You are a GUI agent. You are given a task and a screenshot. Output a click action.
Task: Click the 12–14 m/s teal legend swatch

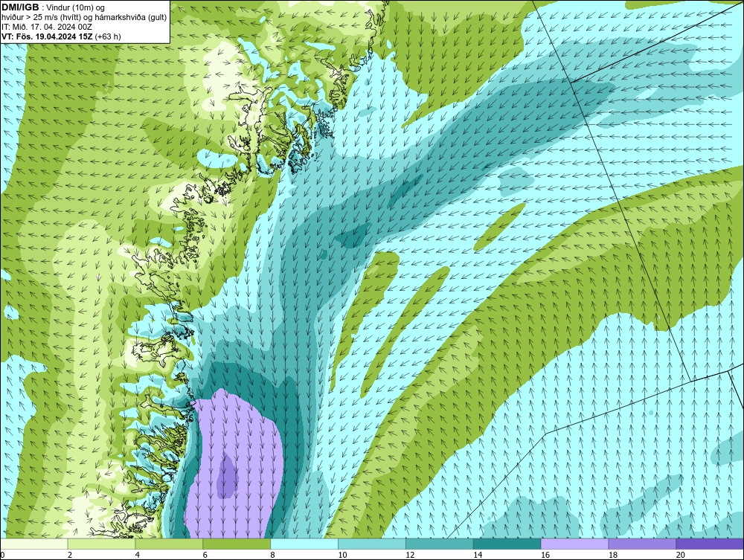pos(440,544)
